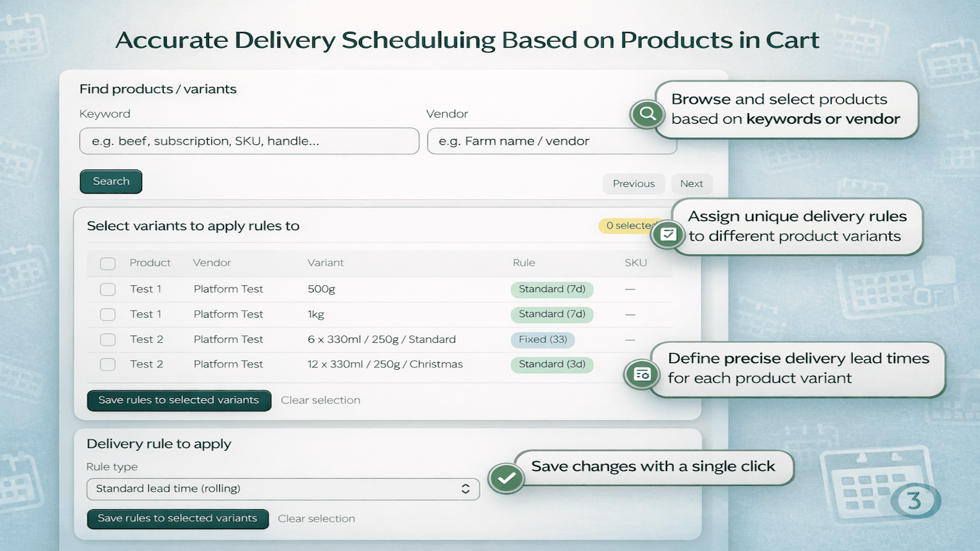Focus the Keyword input field

[249, 141]
